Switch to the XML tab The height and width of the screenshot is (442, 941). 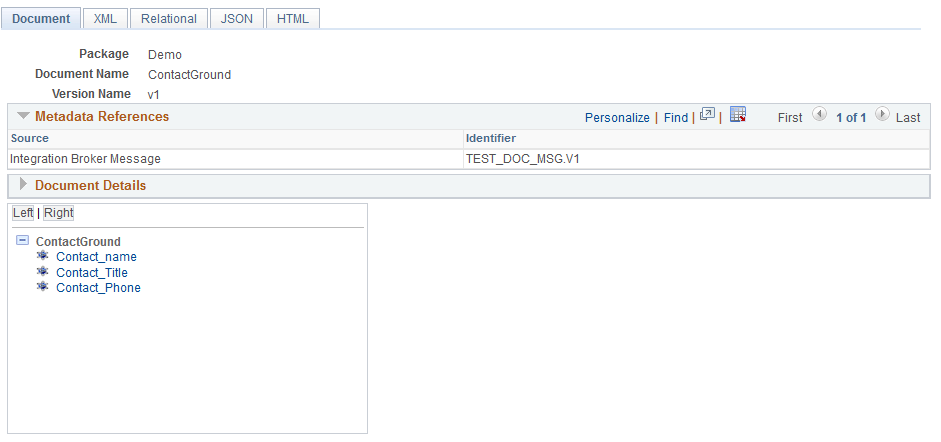click(105, 19)
